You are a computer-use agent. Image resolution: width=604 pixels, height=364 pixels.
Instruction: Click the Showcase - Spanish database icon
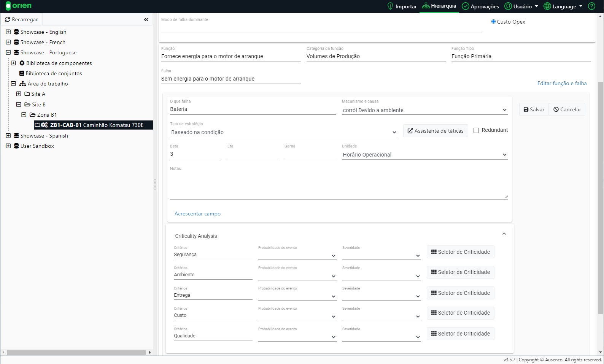coord(16,136)
